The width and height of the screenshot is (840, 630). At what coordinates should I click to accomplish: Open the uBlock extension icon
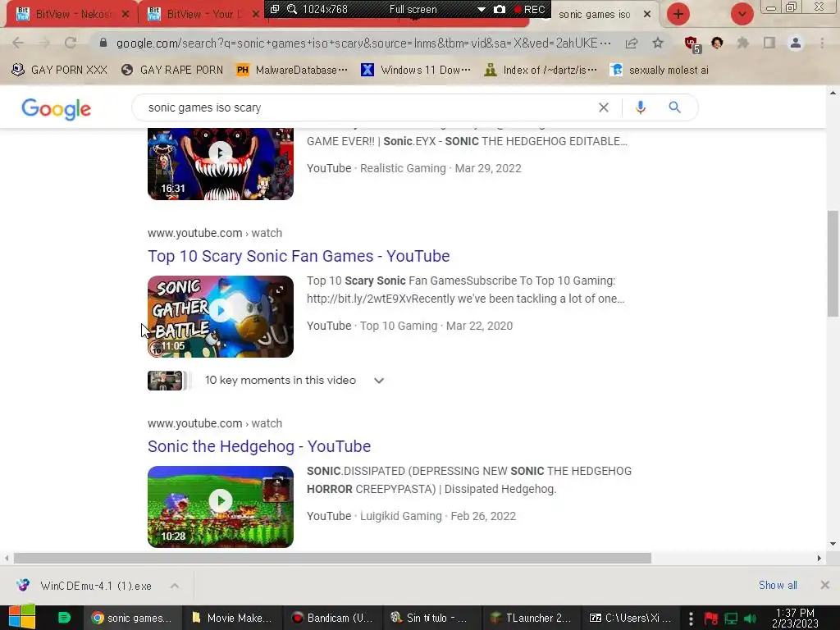pos(692,44)
